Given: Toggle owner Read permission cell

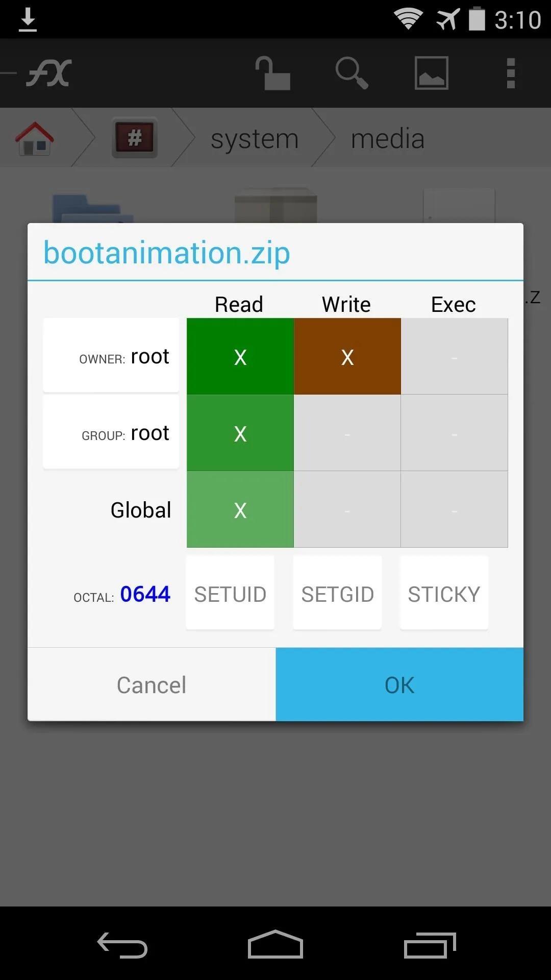Looking at the screenshot, I should 240,356.
